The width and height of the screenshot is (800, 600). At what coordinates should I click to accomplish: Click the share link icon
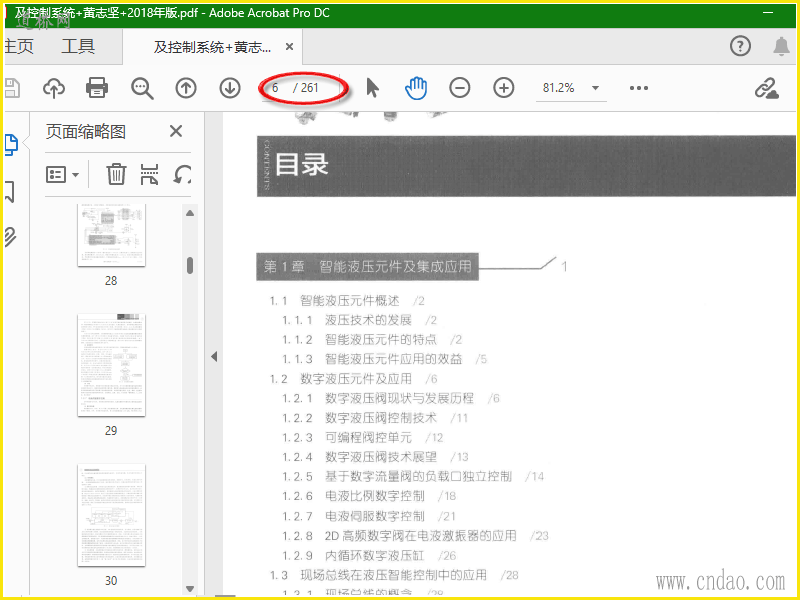coord(766,88)
